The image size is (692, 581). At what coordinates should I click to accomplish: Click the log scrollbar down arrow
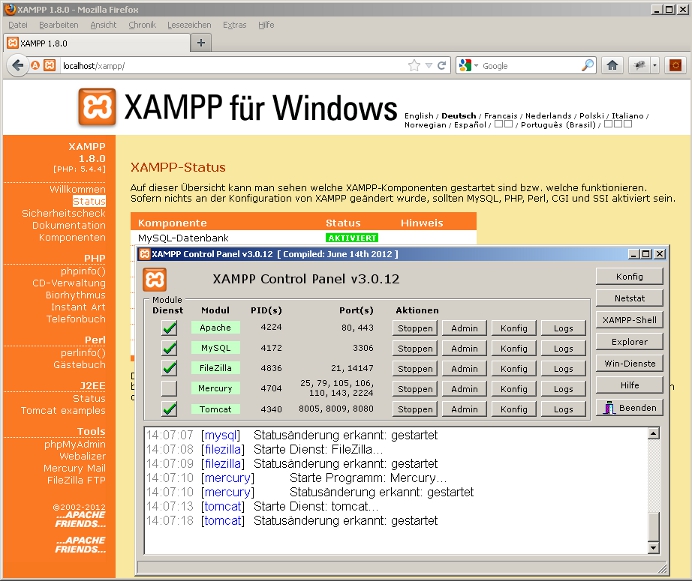654,548
